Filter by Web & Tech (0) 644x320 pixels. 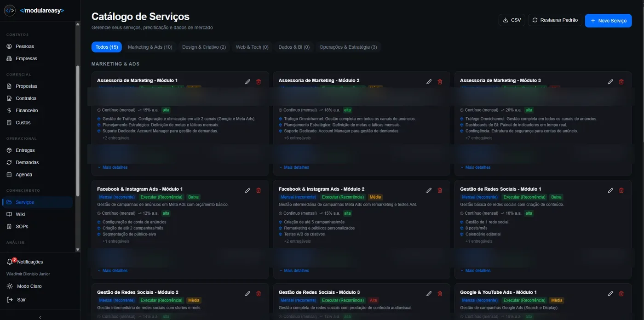pyautogui.click(x=252, y=47)
